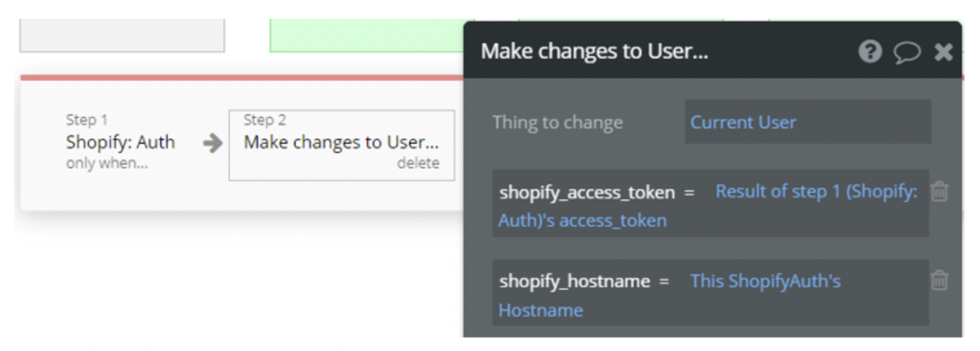Click the comment speech bubble icon
This screenshot has width=980, height=351.
906,52
